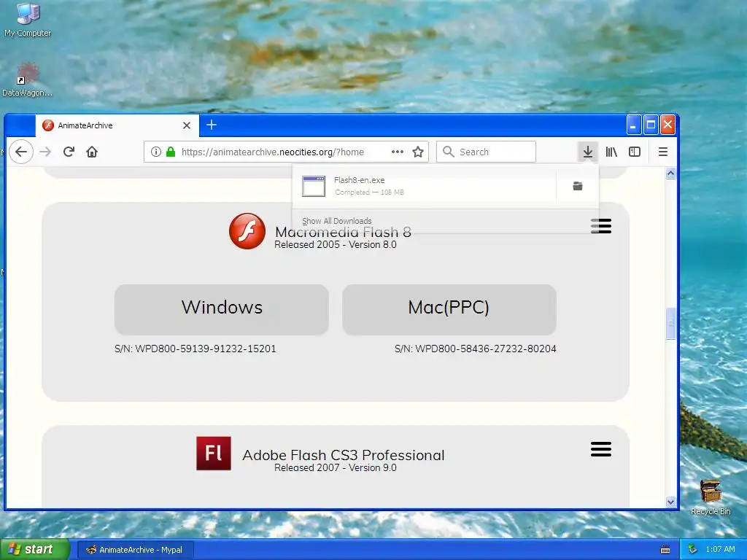Viewport: 747px width, 560px height.
Task: Show site information icon in address bar
Action: click(x=156, y=152)
